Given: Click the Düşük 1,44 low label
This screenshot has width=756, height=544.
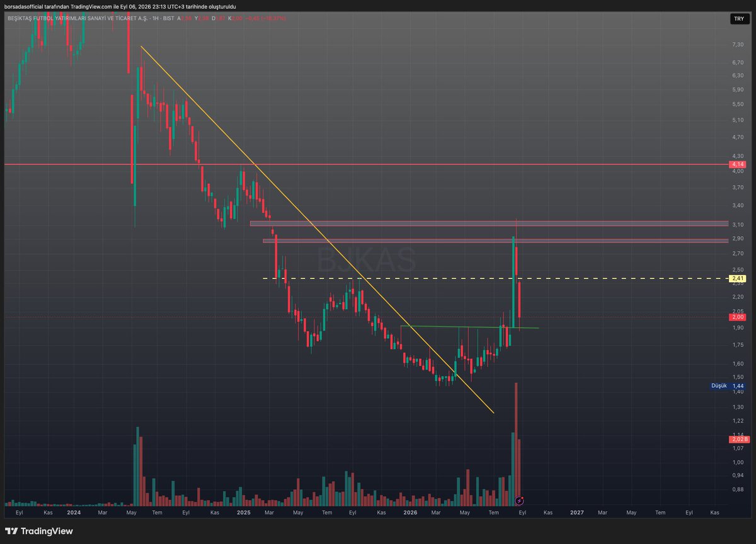Looking at the screenshot, I should click(728, 385).
